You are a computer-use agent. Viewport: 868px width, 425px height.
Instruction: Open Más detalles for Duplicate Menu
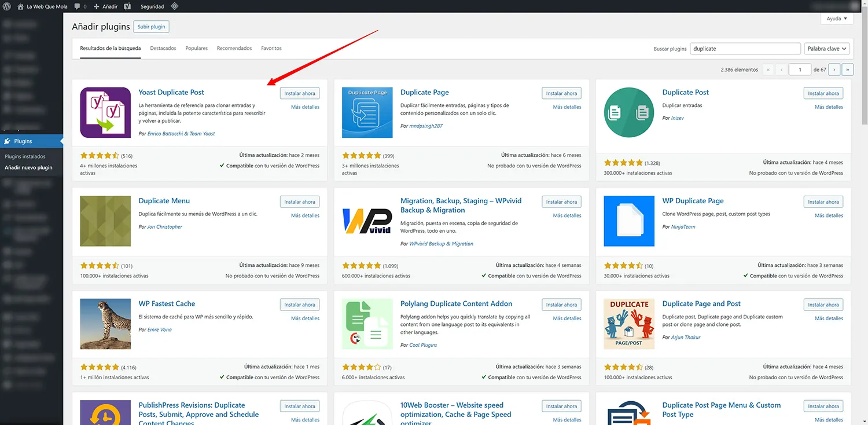(305, 215)
